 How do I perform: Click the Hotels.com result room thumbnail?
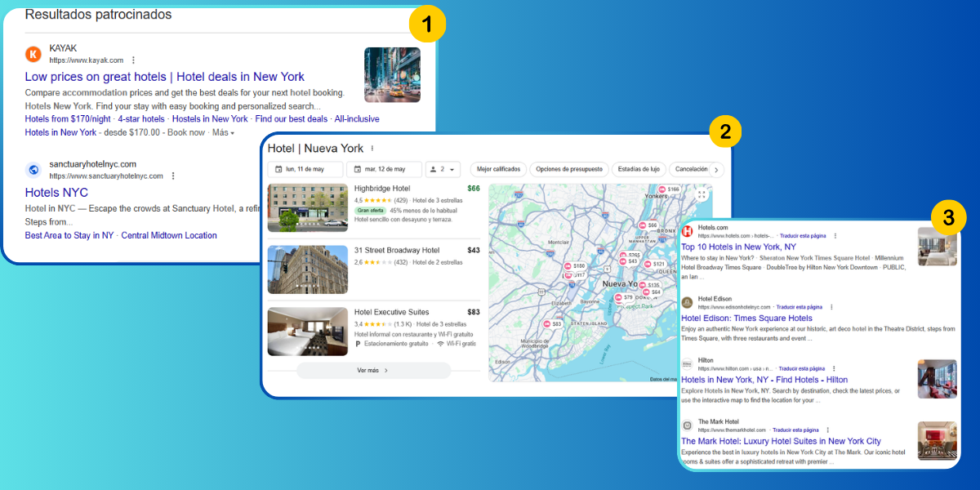[938, 246]
